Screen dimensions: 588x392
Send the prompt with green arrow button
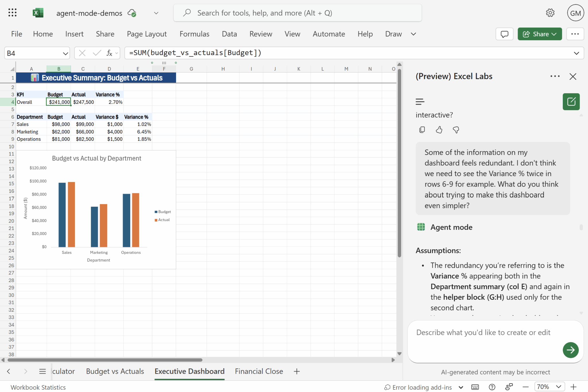570,350
